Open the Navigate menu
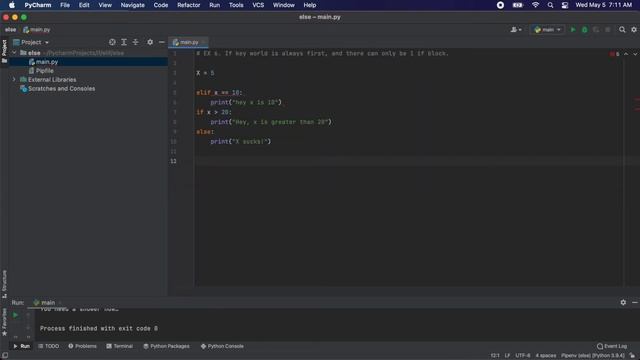Image resolution: width=640 pixels, height=360 pixels. pos(133,5)
